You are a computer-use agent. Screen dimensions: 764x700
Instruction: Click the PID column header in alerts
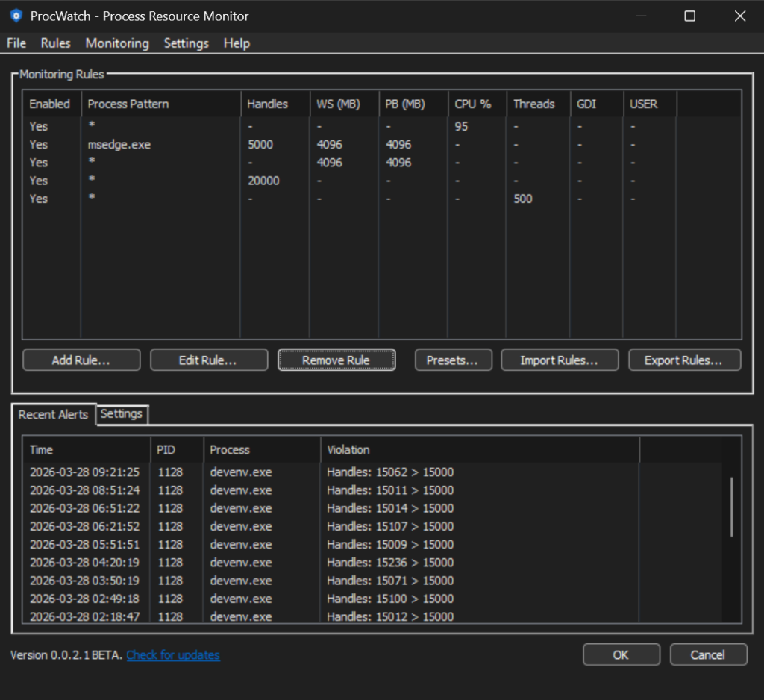[178, 449]
